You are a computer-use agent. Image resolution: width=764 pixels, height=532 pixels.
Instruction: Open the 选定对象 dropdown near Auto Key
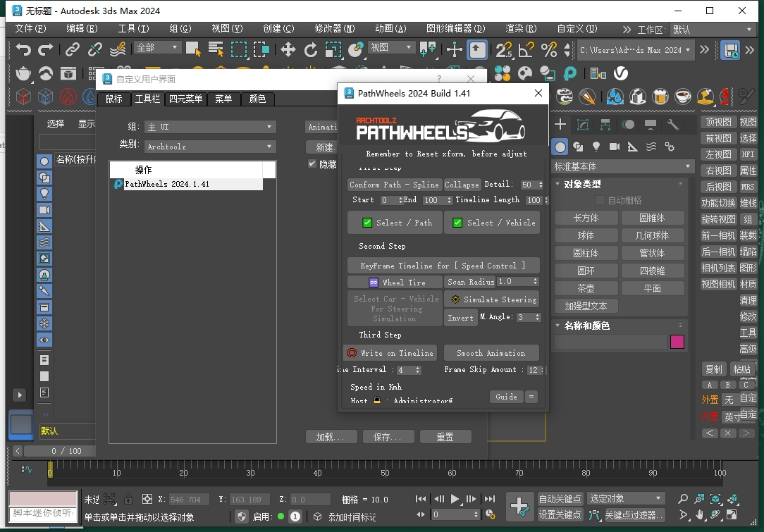coord(625,498)
